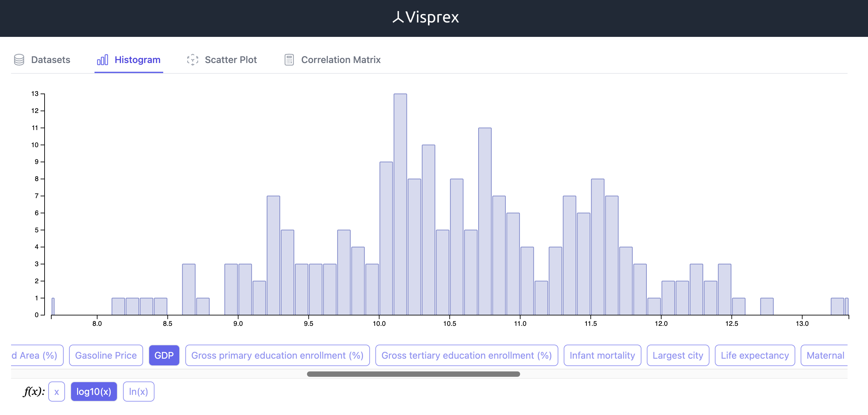Click the Correlation Matrix calculator icon

point(289,60)
